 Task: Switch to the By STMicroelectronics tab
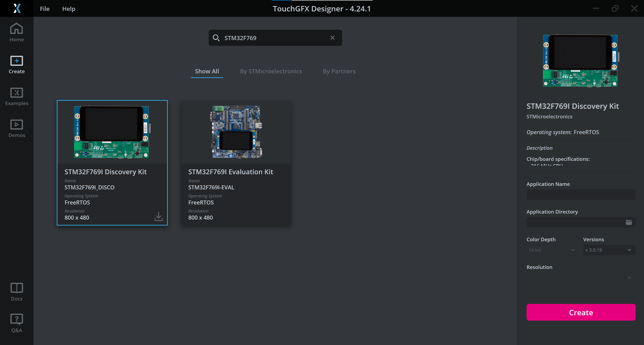(x=271, y=71)
